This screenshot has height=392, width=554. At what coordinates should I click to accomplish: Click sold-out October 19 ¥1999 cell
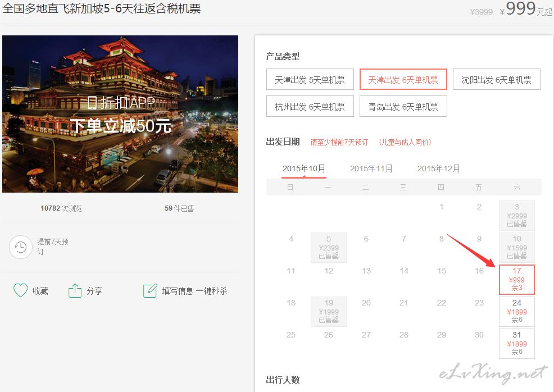pyautogui.click(x=329, y=311)
